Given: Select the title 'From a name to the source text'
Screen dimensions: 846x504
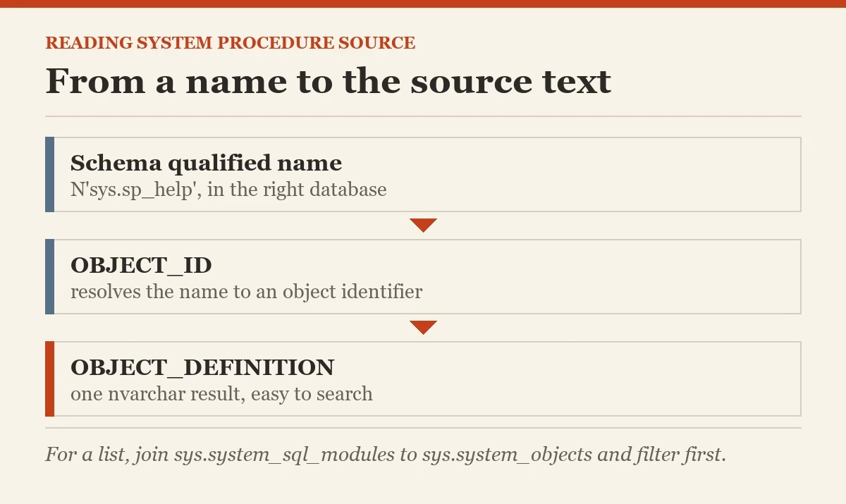Looking at the screenshot, I should (329, 81).
